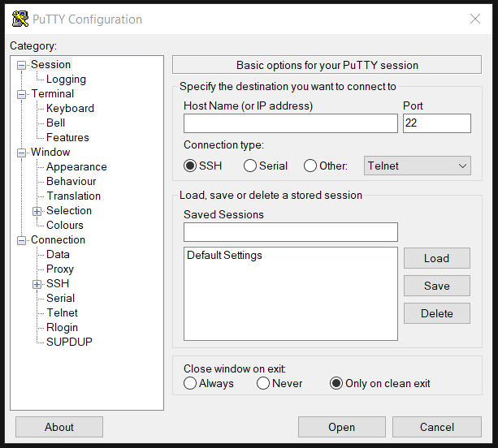The height and width of the screenshot is (448, 498).
Task: Focus the Saved Sessions name field
Action: [291, 232]
